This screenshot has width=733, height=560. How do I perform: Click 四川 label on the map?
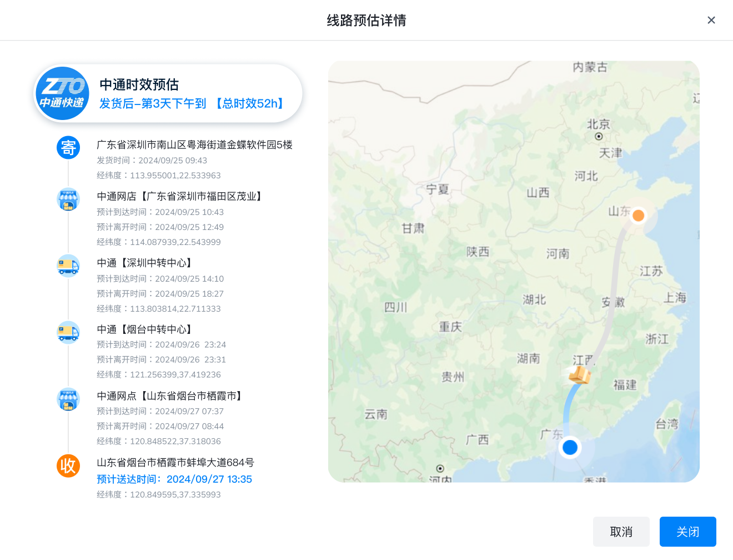(396, 307)
